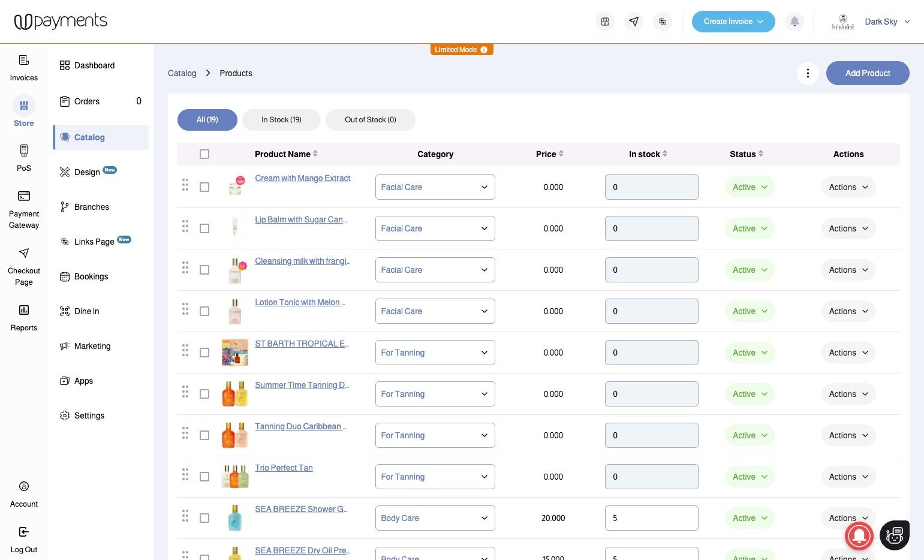Sort by Product Name arrows
The image size is (924, 560).
[315, 153]
